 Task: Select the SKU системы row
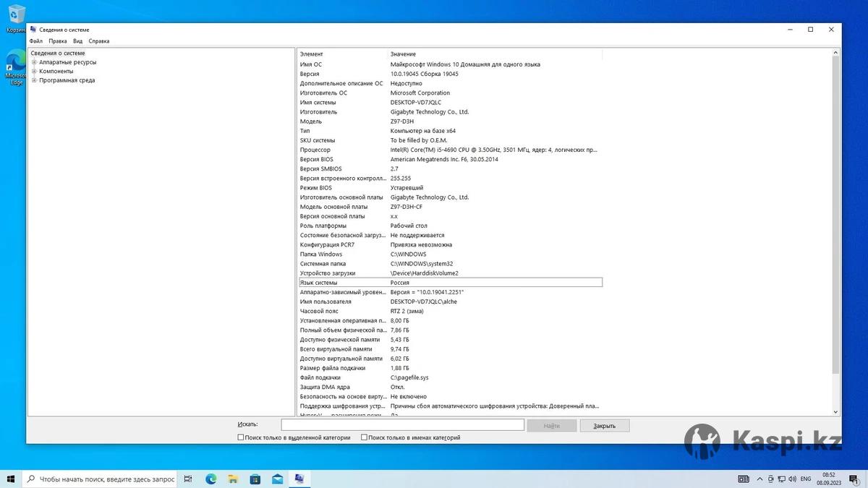click(450, 140)
